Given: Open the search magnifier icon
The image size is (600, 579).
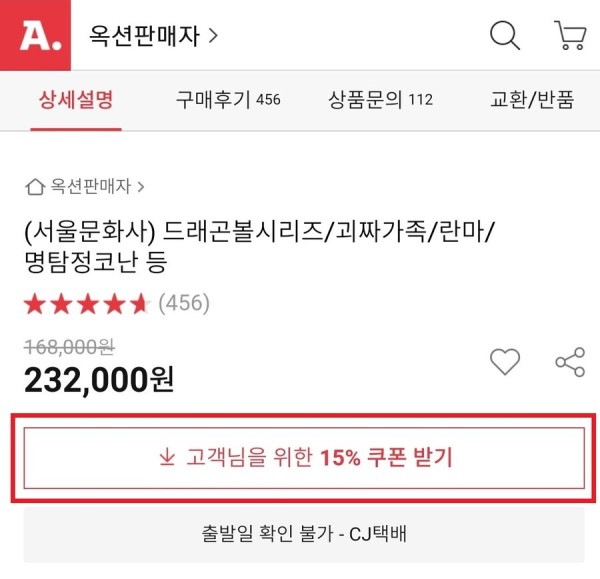Looking at the screenshot, I should [x=505, y=35].
